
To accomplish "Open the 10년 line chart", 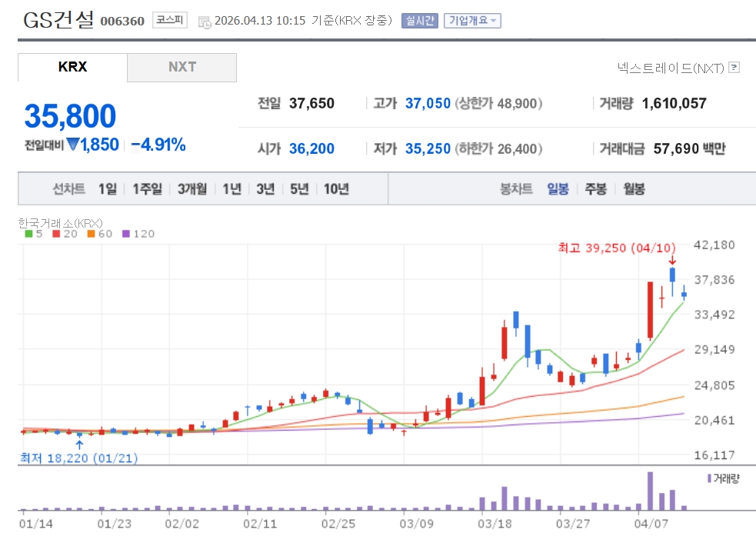I will tap(336, 189).
